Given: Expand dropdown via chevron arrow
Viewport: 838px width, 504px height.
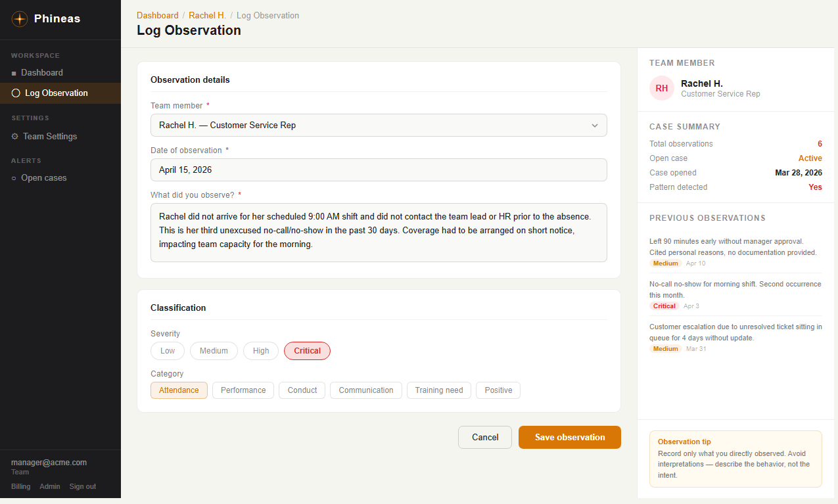Looking at the screenshot, I should point(595,126).
